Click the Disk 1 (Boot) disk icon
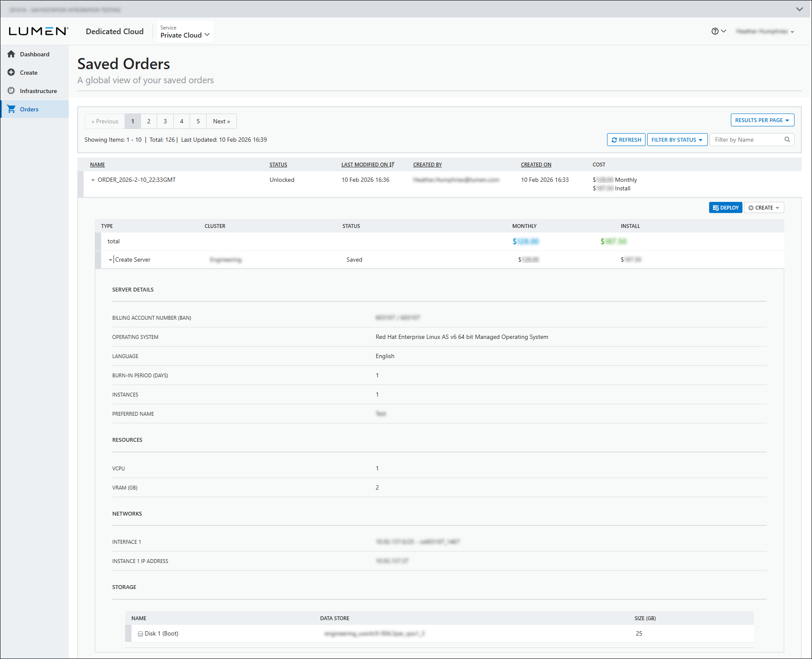This screenshot has height=659, width=812. (140, 634)
